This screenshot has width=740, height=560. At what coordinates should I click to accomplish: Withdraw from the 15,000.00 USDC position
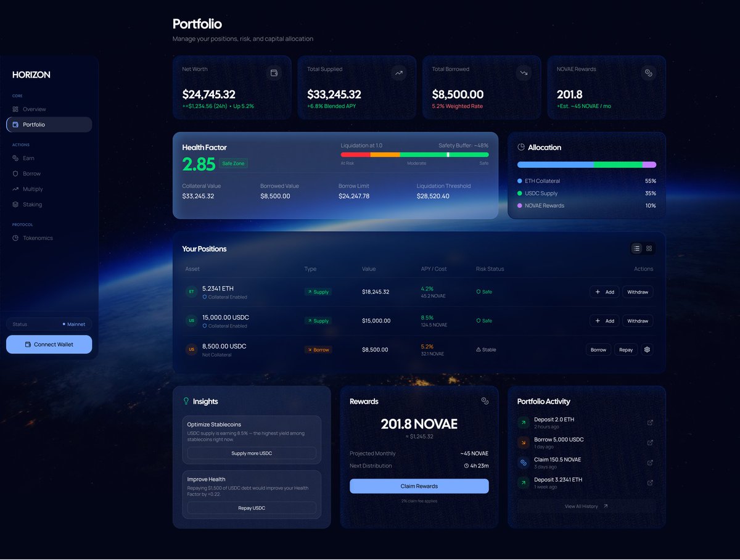click(638, 321)
